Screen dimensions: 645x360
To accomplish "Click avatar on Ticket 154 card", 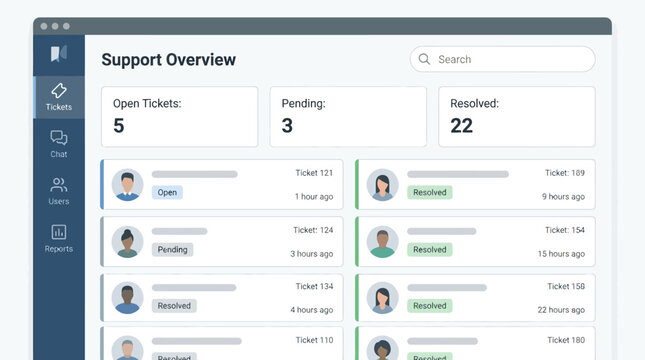I will point(383,242).
